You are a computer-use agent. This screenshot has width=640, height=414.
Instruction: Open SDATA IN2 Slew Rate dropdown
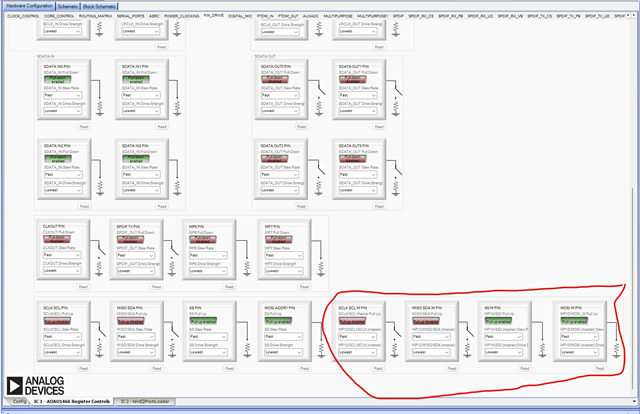click(x=63, y=174)
